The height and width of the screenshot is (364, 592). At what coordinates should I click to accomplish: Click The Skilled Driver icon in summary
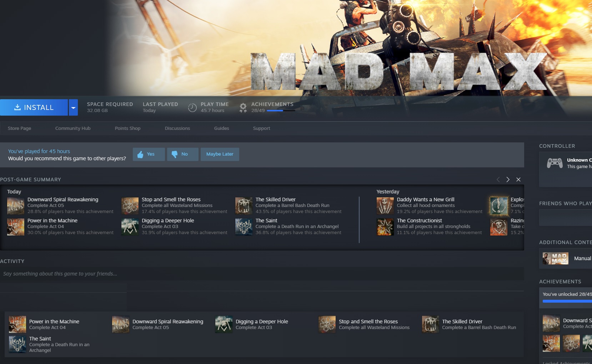point(244,206)
